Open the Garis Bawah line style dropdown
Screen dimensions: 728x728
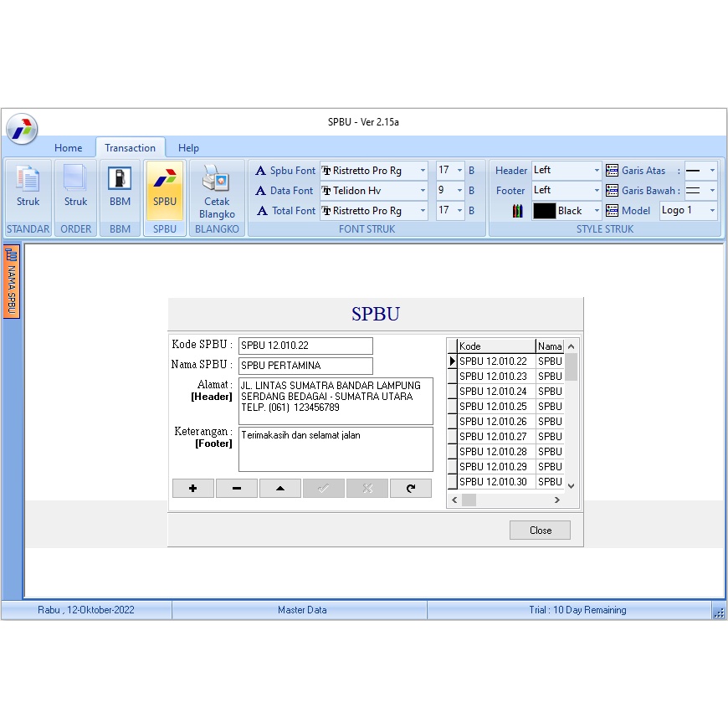coord(712,190)
